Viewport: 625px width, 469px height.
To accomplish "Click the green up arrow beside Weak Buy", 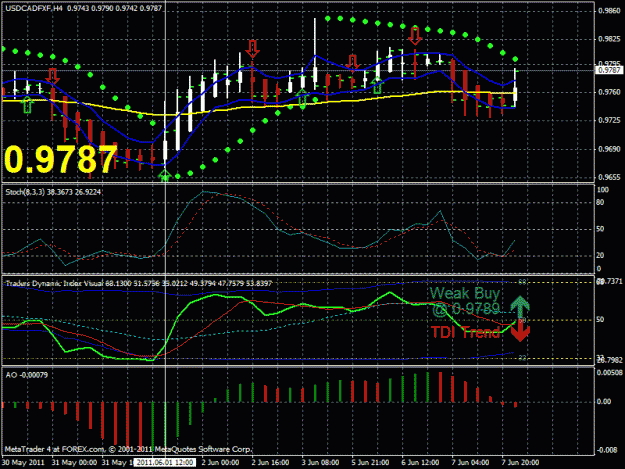I will [x=520, y=306].
